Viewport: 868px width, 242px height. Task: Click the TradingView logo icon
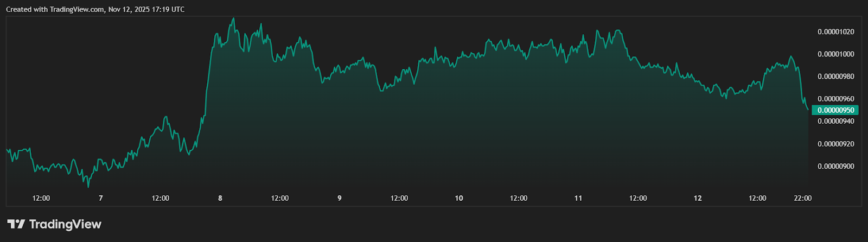click(16, 224)
